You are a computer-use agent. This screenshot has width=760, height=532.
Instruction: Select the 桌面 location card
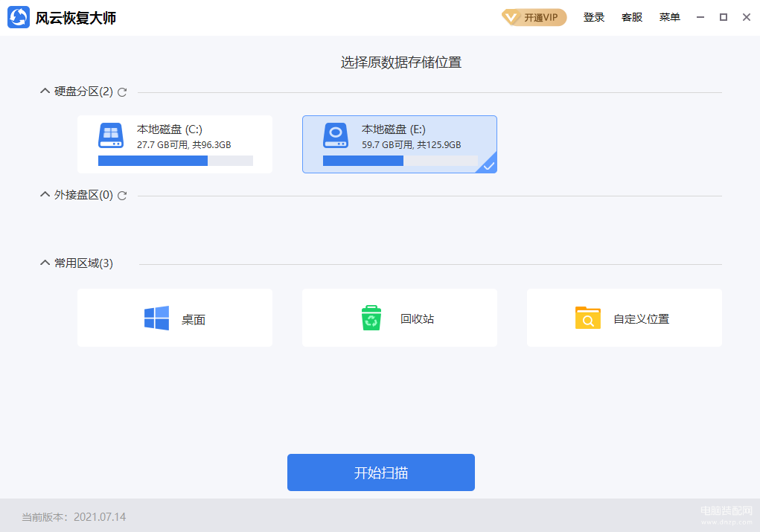click(174, 318)
